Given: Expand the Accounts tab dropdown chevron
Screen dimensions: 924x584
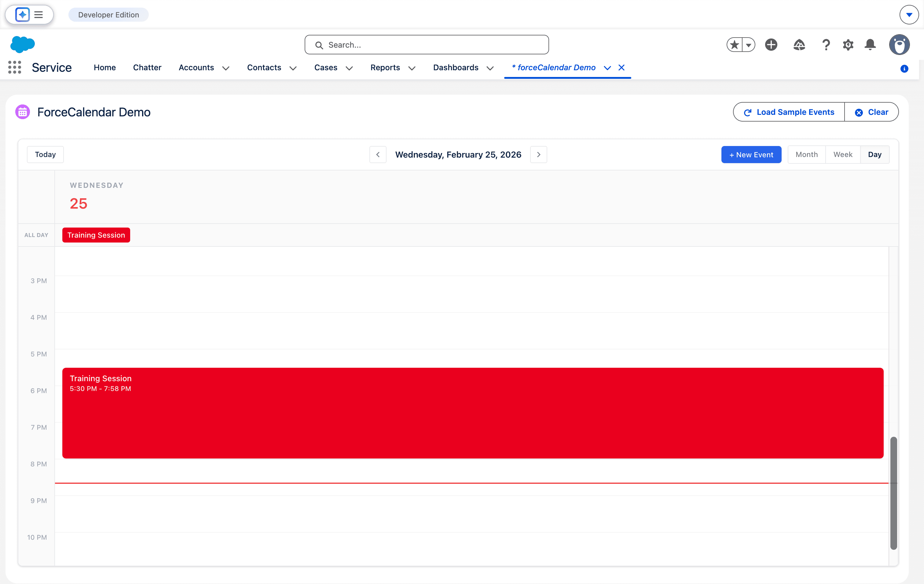Looking at the screenshot, I should coord(226,68).
